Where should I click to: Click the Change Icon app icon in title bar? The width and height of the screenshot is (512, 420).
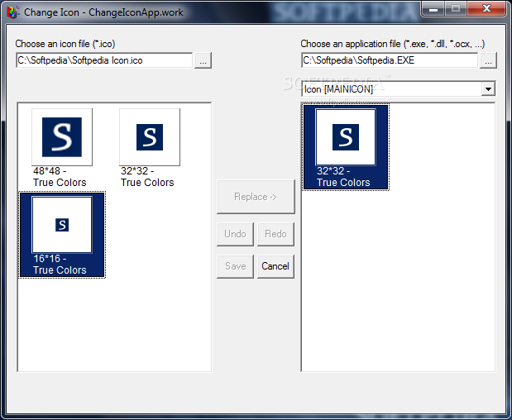tap(13, 12)
